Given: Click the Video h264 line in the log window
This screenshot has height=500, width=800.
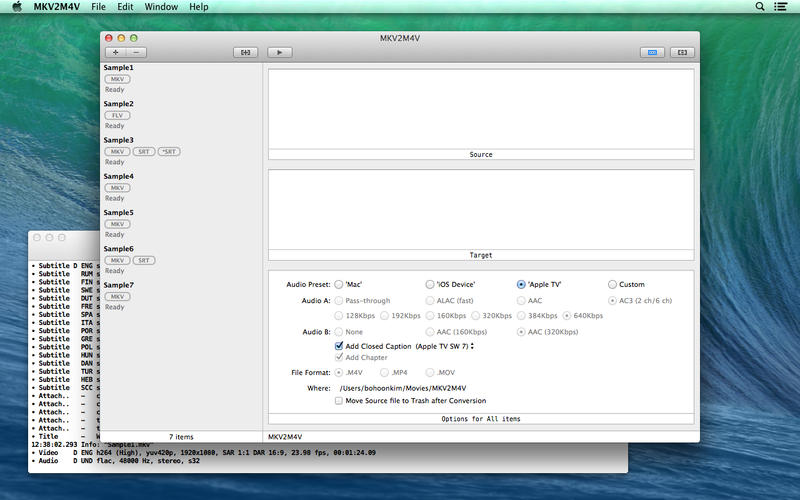Looking at the screenshot, I should tap(204, 453).
